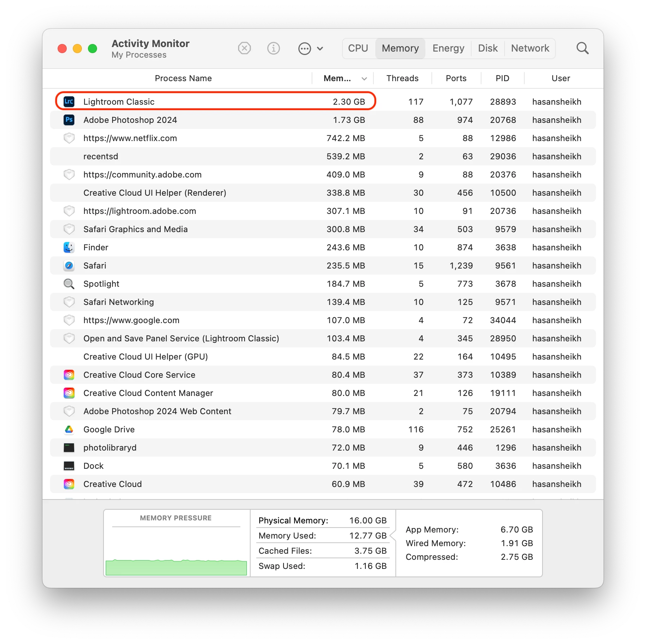This screenshot has width=646, height=644.
Task: Click the Creative Cloud Content Manager icon
Action: pyautogui.click(x=69, y=393)
